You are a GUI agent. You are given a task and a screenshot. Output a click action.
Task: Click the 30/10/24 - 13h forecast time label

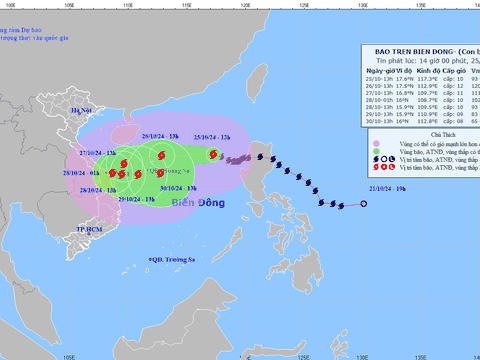pyautogui.click(x=178, y=188)
